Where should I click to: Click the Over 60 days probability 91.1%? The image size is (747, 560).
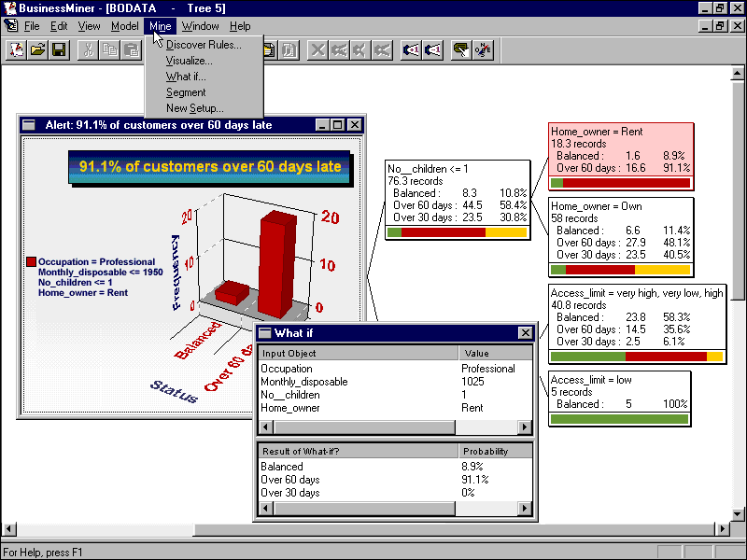(x=475, y=480)
